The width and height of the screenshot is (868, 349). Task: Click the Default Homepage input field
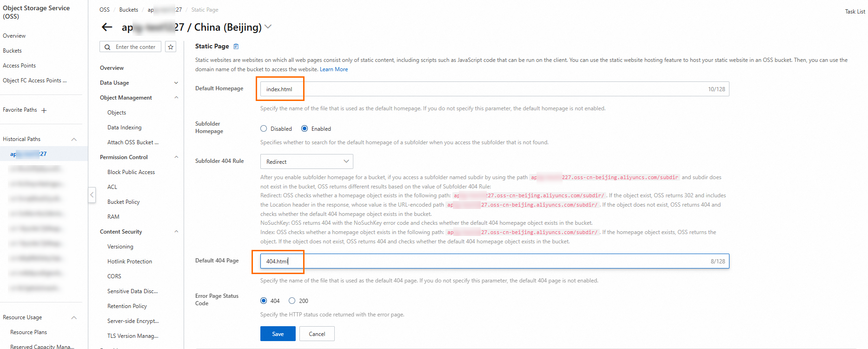(495, 89)
